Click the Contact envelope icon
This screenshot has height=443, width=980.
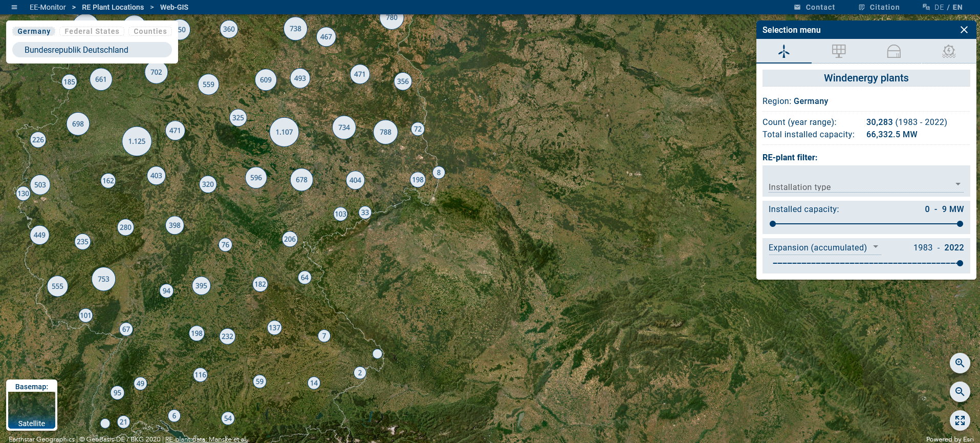click(x=797, y=7)
